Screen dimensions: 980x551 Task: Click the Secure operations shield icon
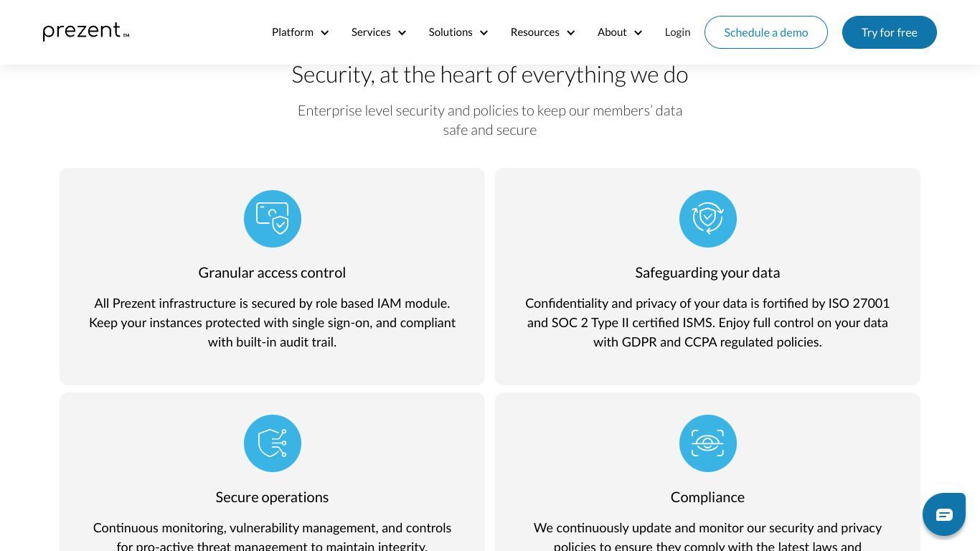[273, 443]
